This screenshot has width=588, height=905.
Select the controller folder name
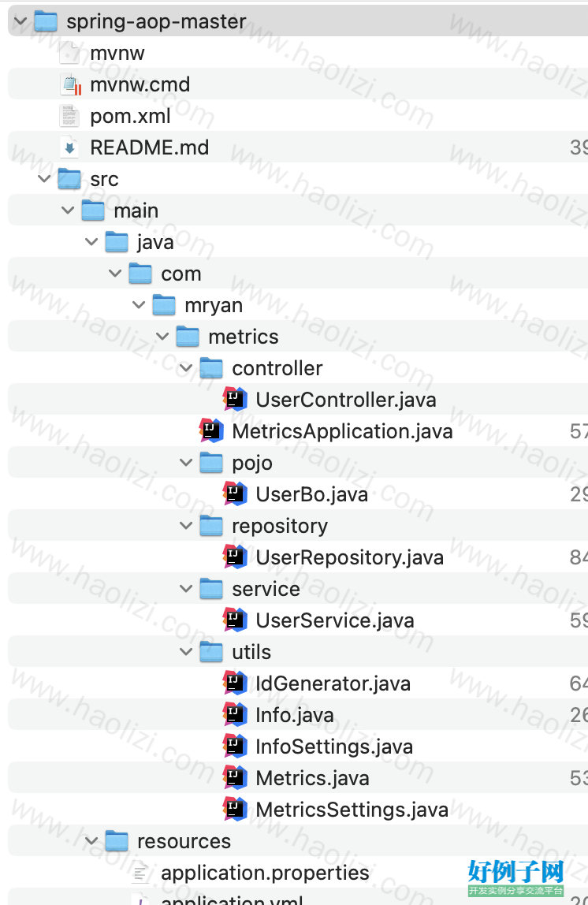point(277,368)
